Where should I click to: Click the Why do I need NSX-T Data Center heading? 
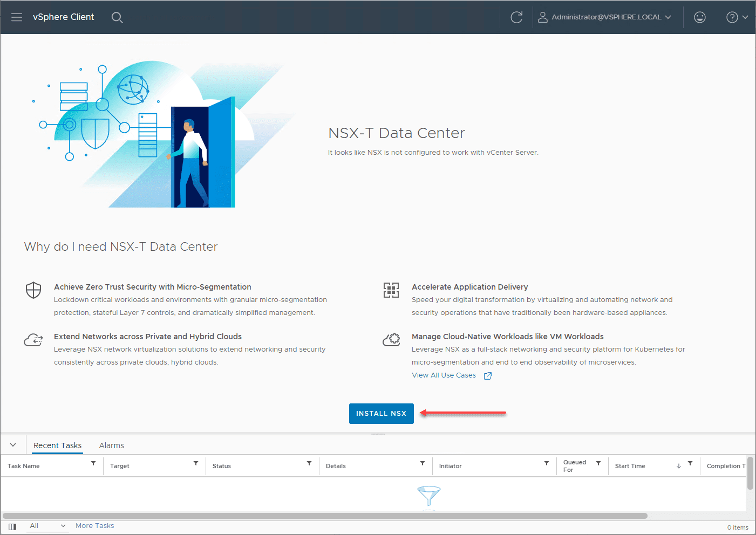coord(121,247)
